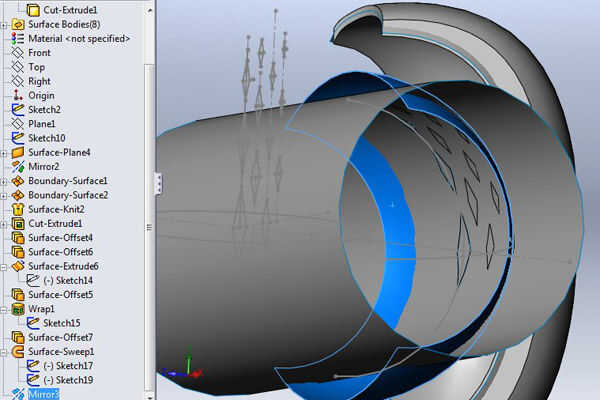This screenshot has height=400, width=600.
Task: Click the Surface-Offset4 feature icon
Action: (18, 238)
